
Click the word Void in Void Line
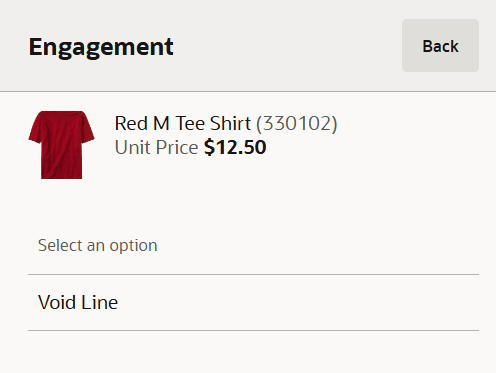[x=57, y=302]
